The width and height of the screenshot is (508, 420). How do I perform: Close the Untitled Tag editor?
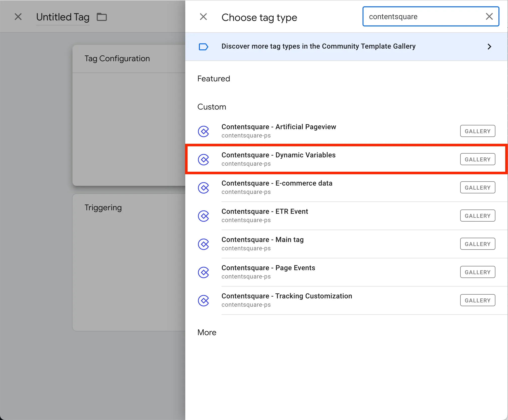point(18,17)
